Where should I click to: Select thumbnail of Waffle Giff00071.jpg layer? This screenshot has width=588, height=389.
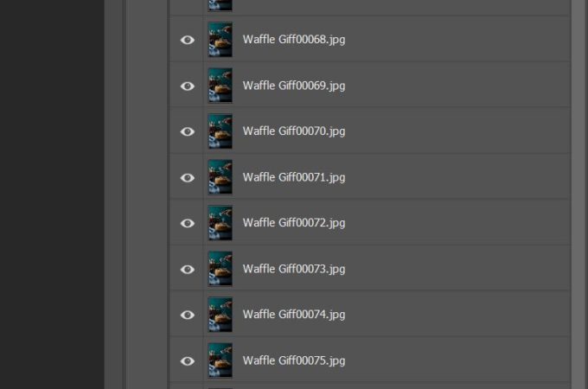[x=220, y=177]
